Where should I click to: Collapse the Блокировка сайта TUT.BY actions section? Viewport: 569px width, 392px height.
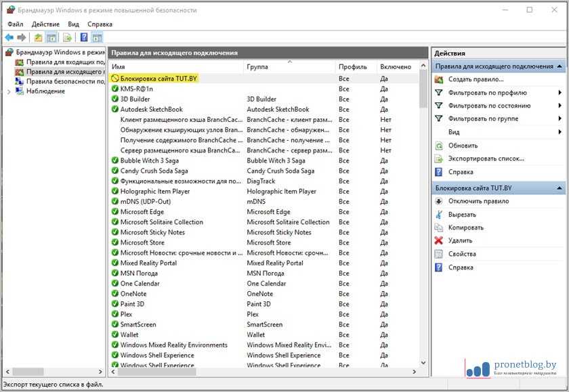click(x=560, y=188)
